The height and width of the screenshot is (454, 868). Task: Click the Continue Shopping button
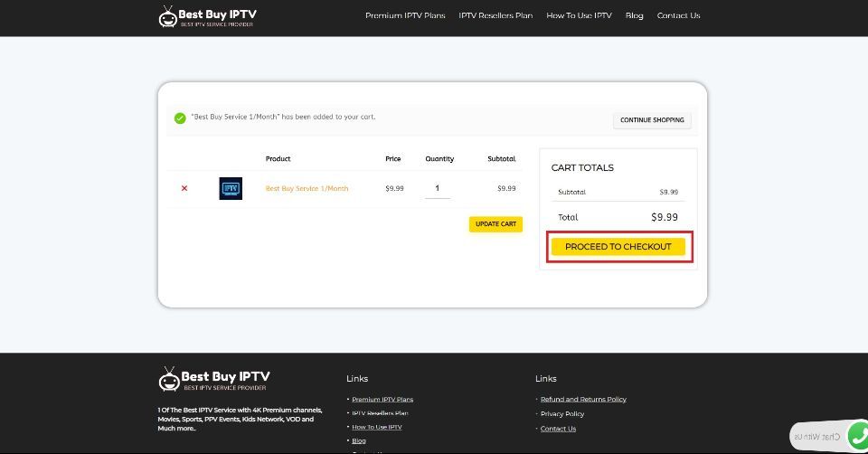coord(652,120)
